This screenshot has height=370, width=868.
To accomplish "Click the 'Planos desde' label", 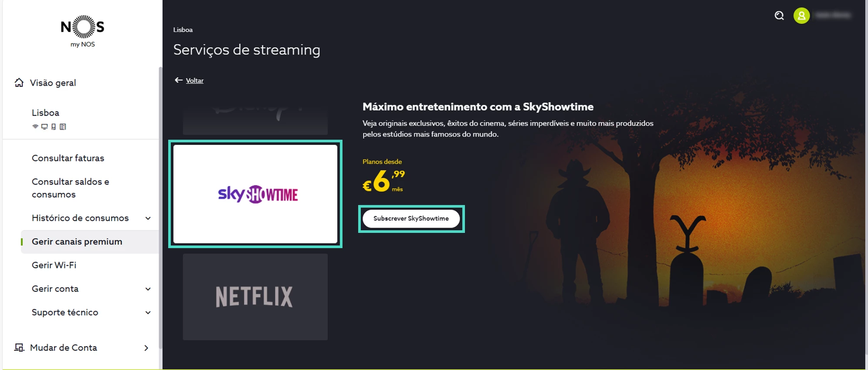I will (382, 161).
